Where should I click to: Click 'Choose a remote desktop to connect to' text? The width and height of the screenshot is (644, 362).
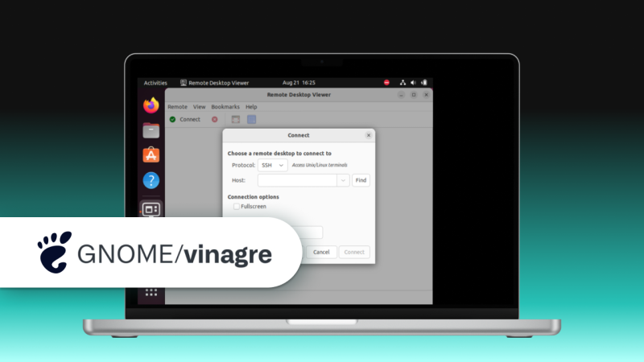[279, 154]
